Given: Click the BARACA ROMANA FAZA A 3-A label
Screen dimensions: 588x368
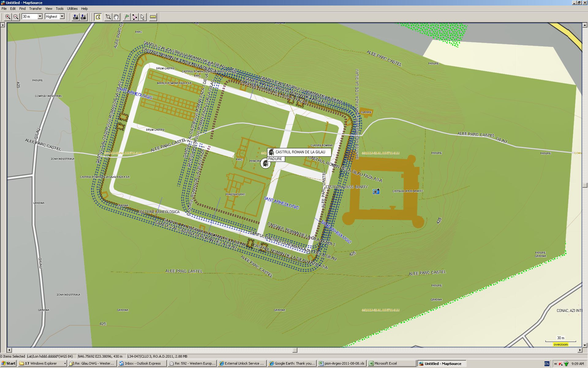Looking at the screenshot, I should coord(174,83).
